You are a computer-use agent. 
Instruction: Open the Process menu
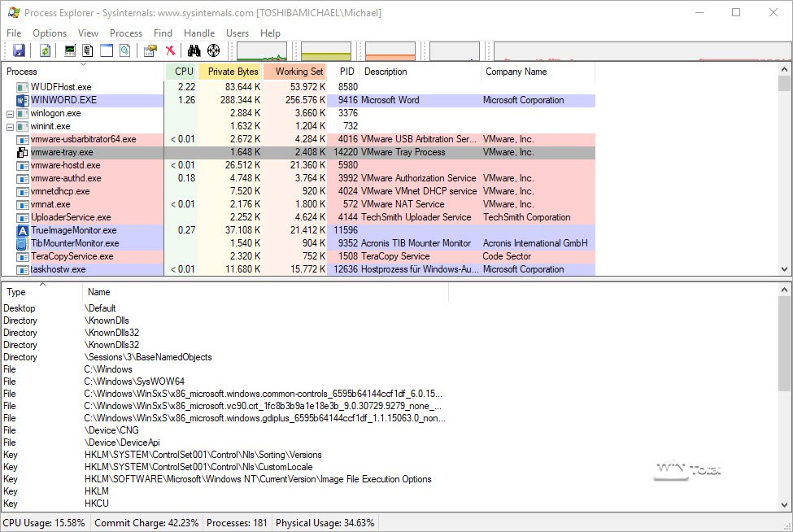point(126,33)
